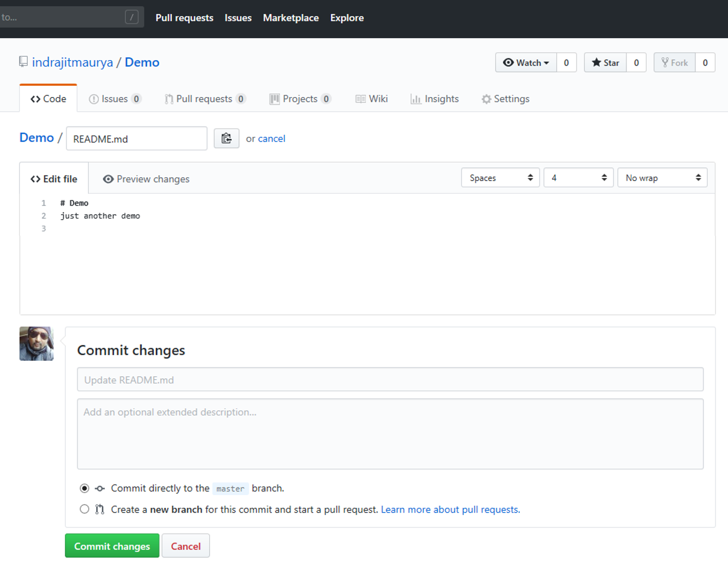This screenshot has width=728, height=580.
Task: Click the Star button
Action: point(605,63)
